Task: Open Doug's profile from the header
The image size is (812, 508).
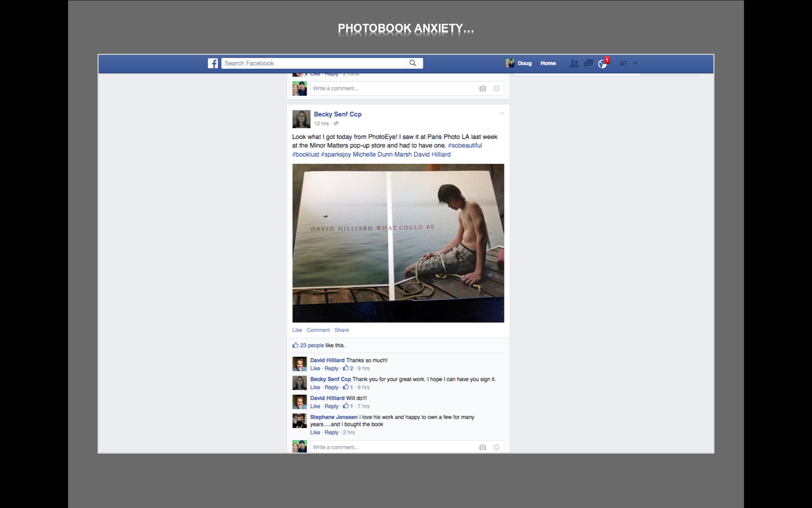Action: [519, 63]
